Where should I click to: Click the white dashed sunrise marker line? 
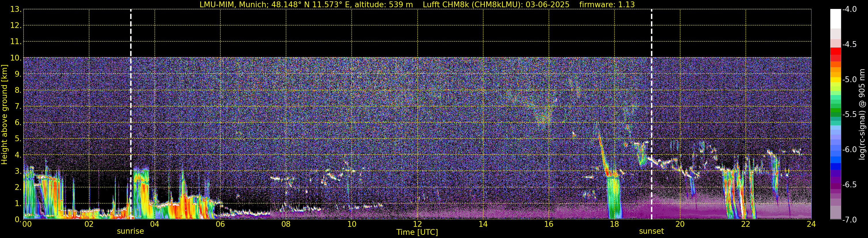tap(131, 114)
